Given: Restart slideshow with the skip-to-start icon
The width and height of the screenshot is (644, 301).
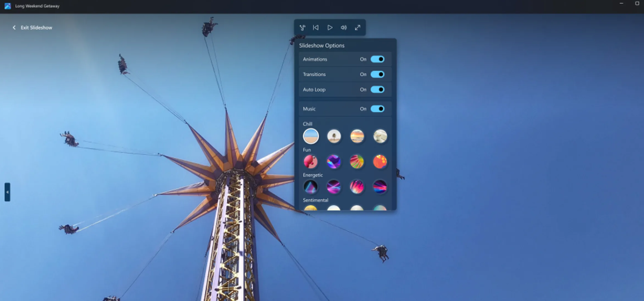Looking at the screenshot, I should pyautogui.click(x=316, y=28).
